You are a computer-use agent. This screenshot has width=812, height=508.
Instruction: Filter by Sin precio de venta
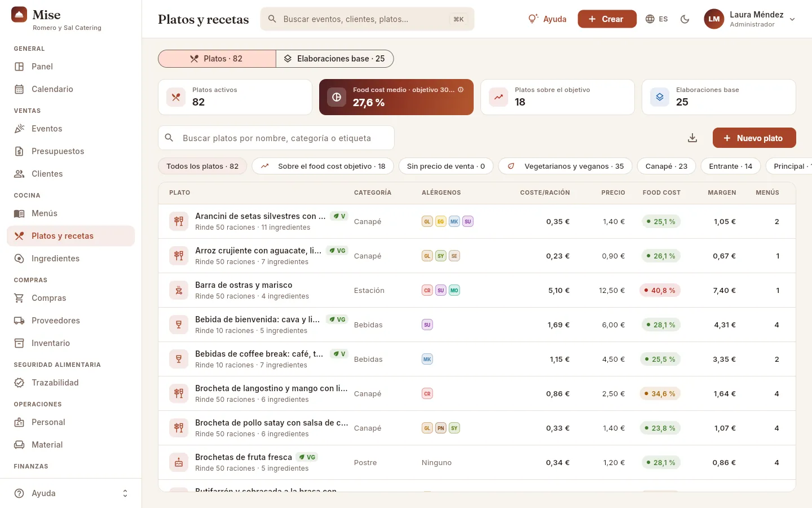click(x=446, y=167)
